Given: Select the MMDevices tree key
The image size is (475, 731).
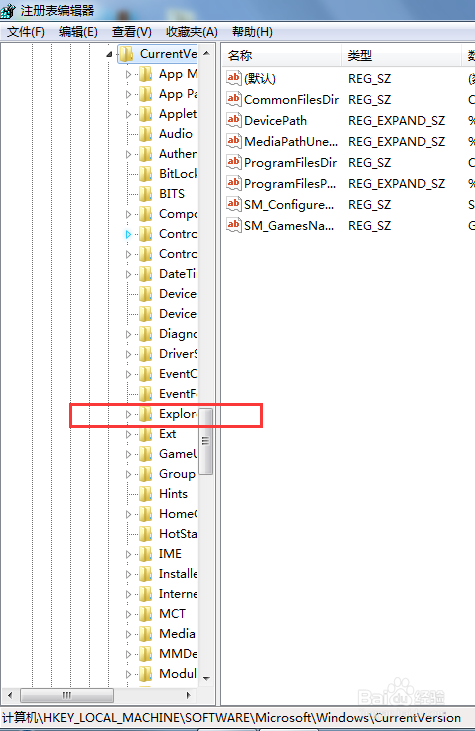Looking at the screenshot, I should [x=178, y=654].
